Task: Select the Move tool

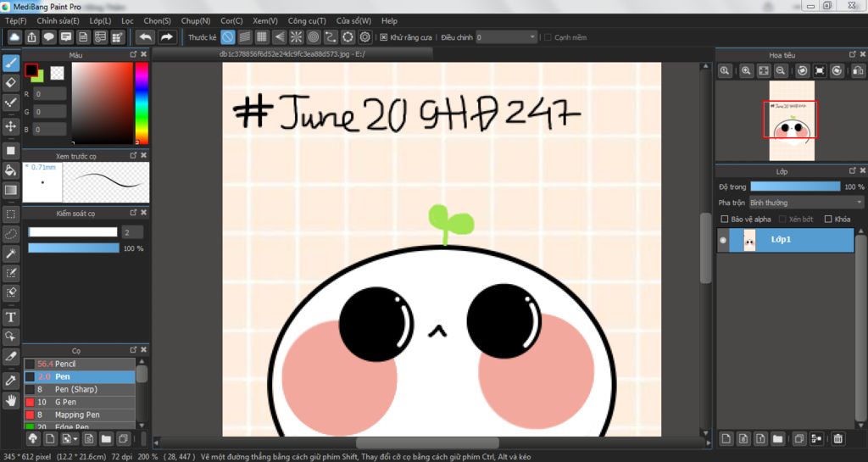Action: tap(10, 126)
